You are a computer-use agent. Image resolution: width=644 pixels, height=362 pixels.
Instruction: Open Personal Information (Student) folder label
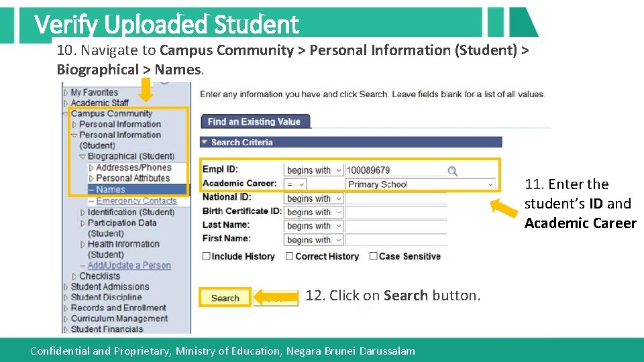(120, 140)
